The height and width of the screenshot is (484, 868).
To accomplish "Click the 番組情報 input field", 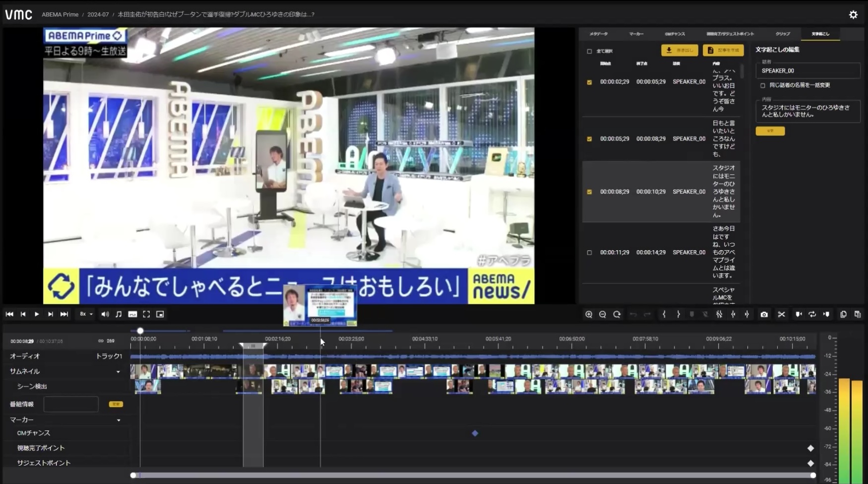I will (71, 404).
